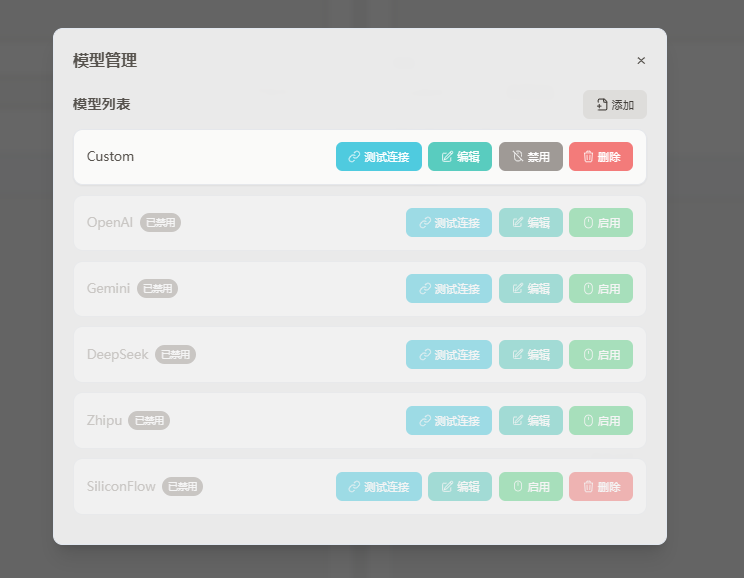This screenshot has width=744, height=578.
Task: Test connection for Custom model
Action: tap(379, 157)
